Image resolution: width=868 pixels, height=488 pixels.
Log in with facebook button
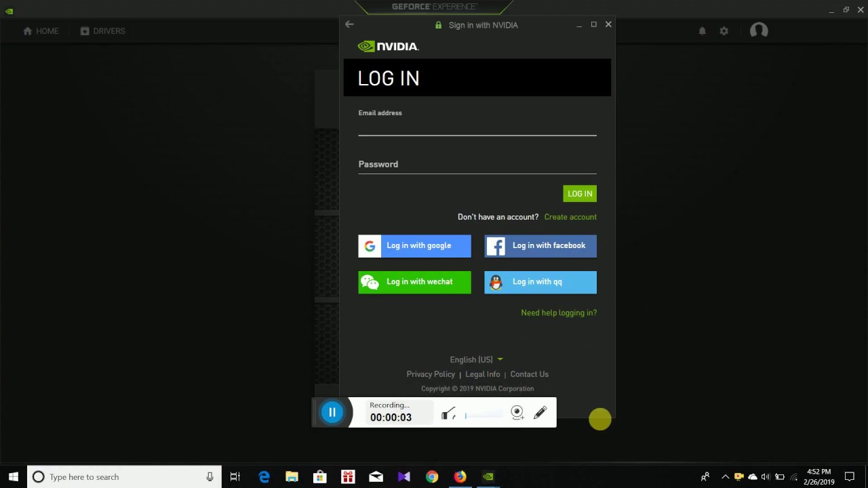click(x=540, y=246)
